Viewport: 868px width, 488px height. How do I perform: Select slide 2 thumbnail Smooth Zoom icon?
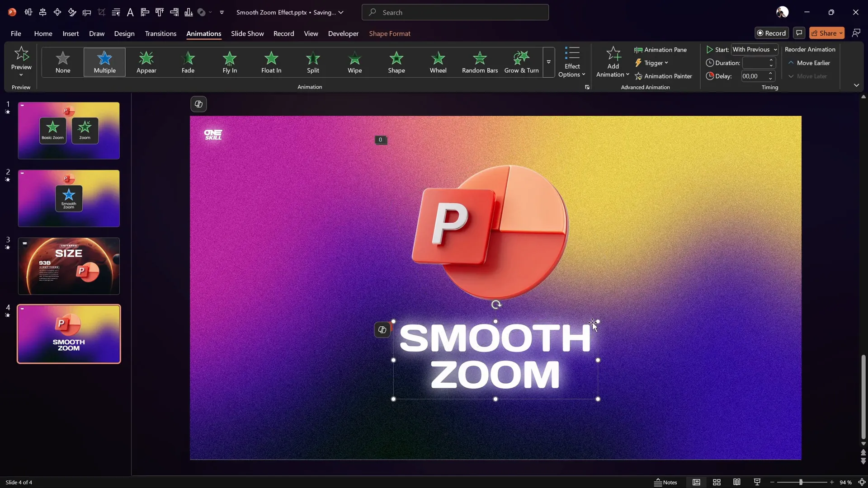(x=69, y=198)
